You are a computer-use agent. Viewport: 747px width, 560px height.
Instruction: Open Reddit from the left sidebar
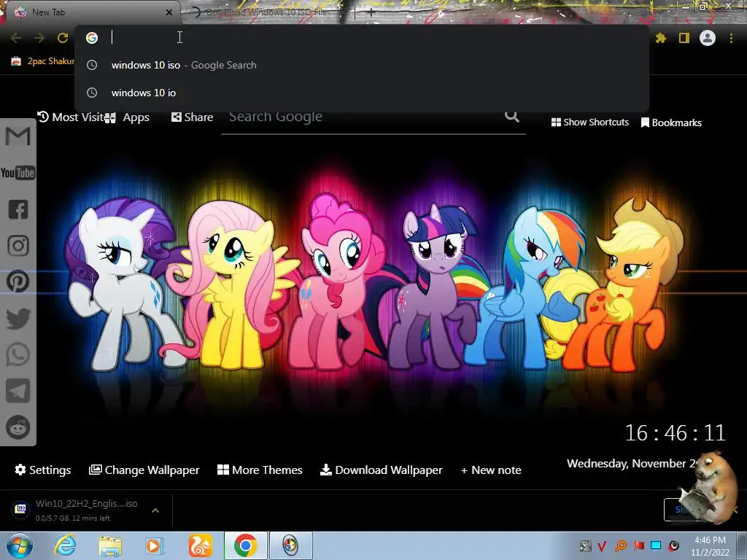click(18, 427)
